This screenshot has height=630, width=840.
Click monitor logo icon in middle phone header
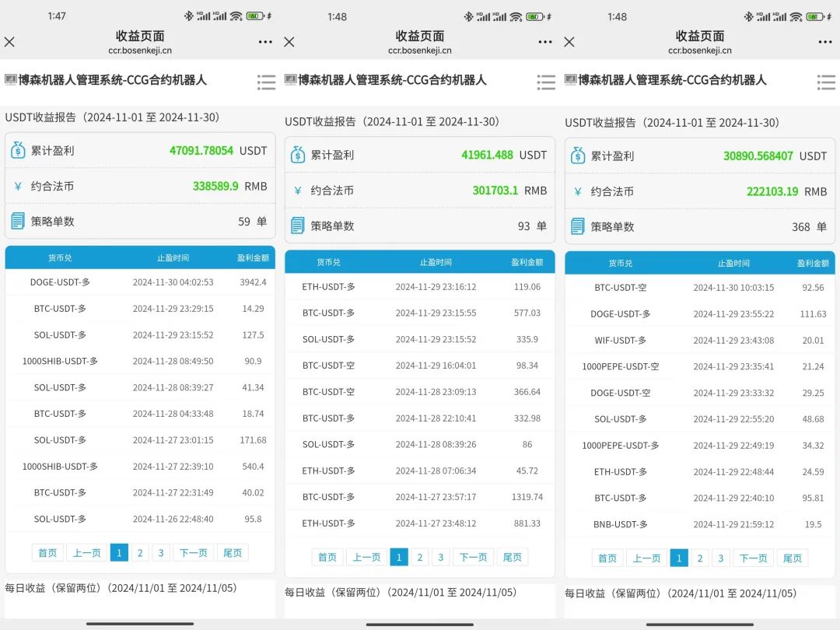click(290, 80)
